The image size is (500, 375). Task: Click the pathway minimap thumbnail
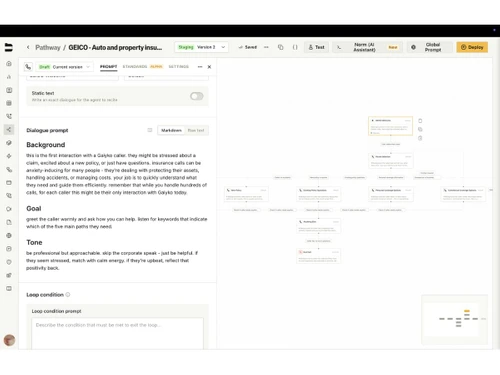click(455, 320)
